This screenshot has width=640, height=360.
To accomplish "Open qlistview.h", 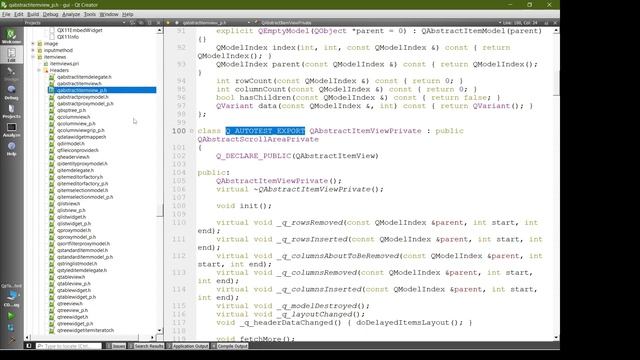I will 68,204.
